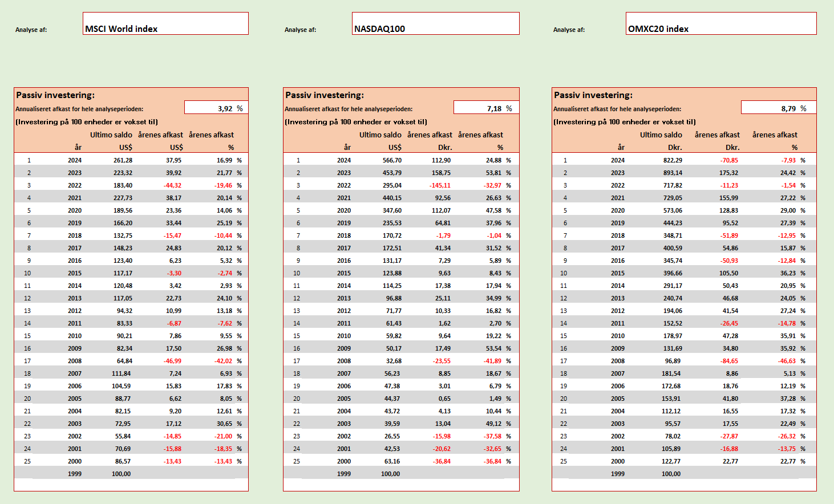Select MSCI 2018 loss value -15,47

[172, 235]
